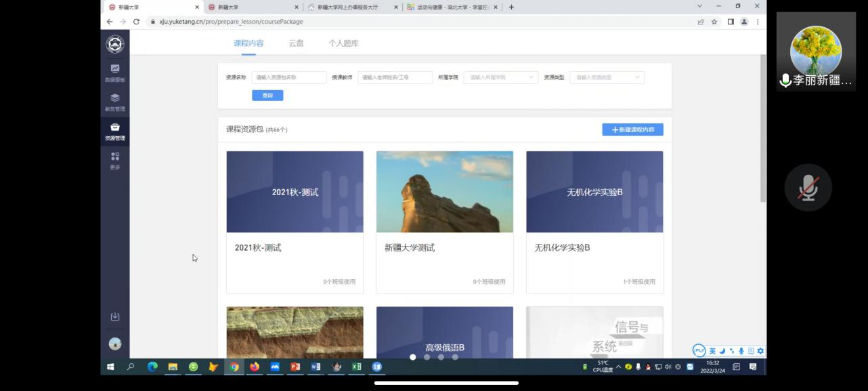Open the Windows notification center icon
868x391 pixels.
pos(753,367)
